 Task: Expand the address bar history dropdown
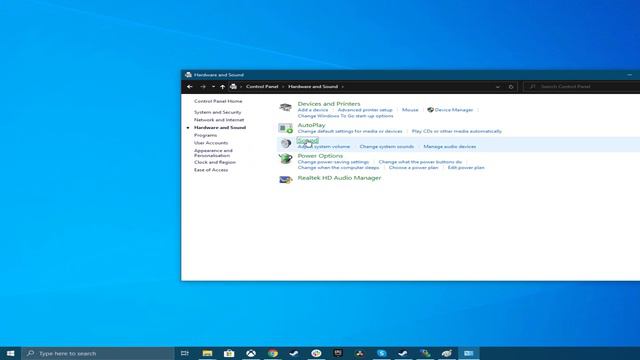pyautogui.click(x=498, y=87)
